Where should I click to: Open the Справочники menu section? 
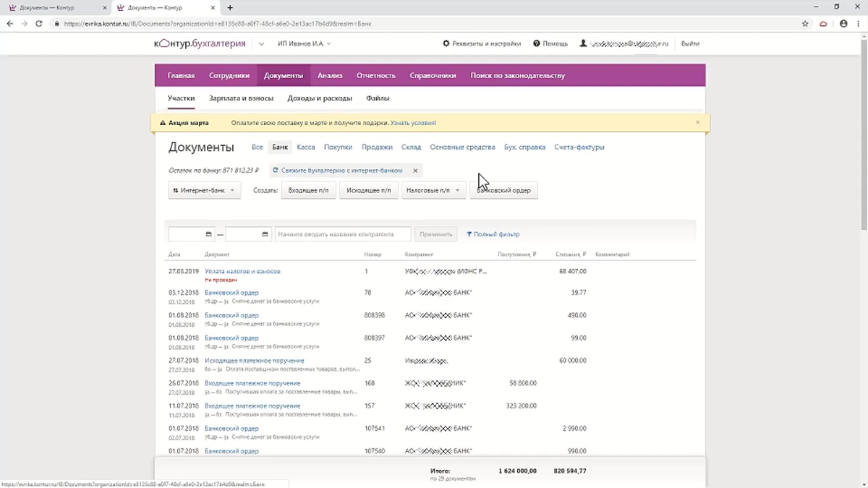(433, 75)
